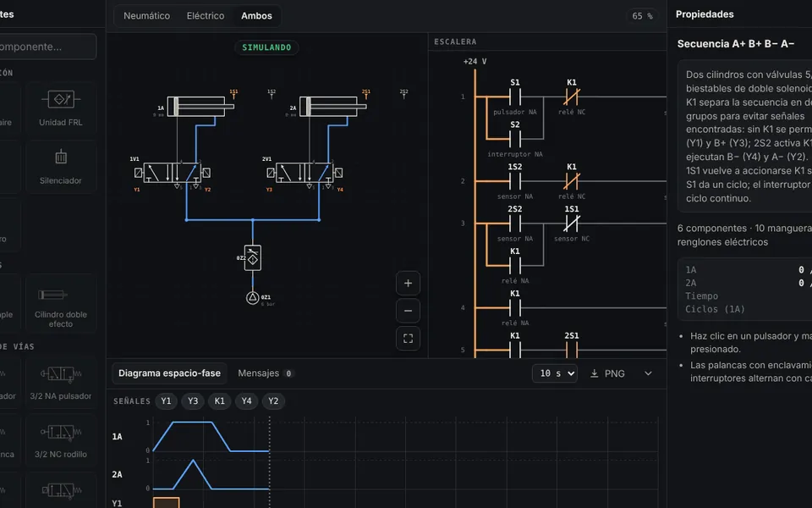Viewport: 812px width, 508px height.
Task: Select cylinder 1A in the diagram
Action: point(200,107)
